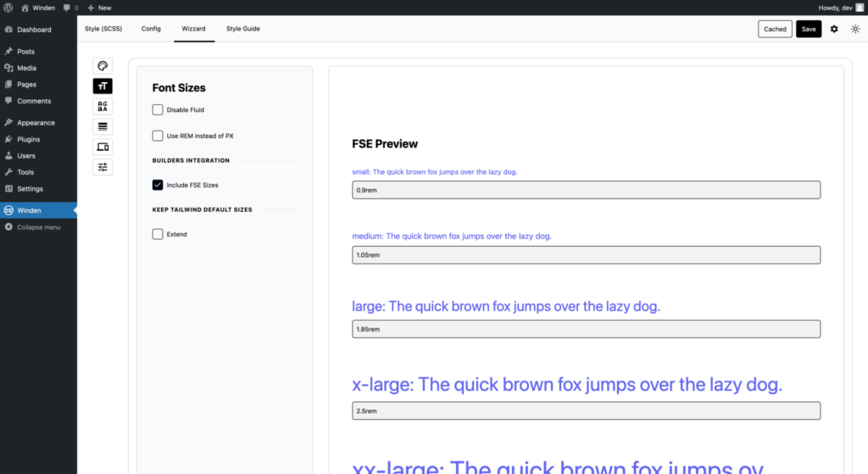
Task: Tick the Extend checkbox
Action: point(158,234)
